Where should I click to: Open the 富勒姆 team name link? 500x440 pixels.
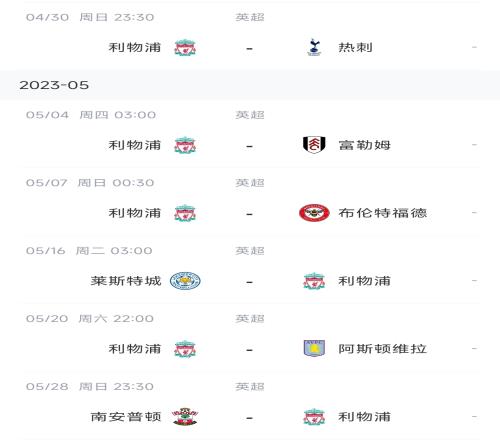pos(364,145)
